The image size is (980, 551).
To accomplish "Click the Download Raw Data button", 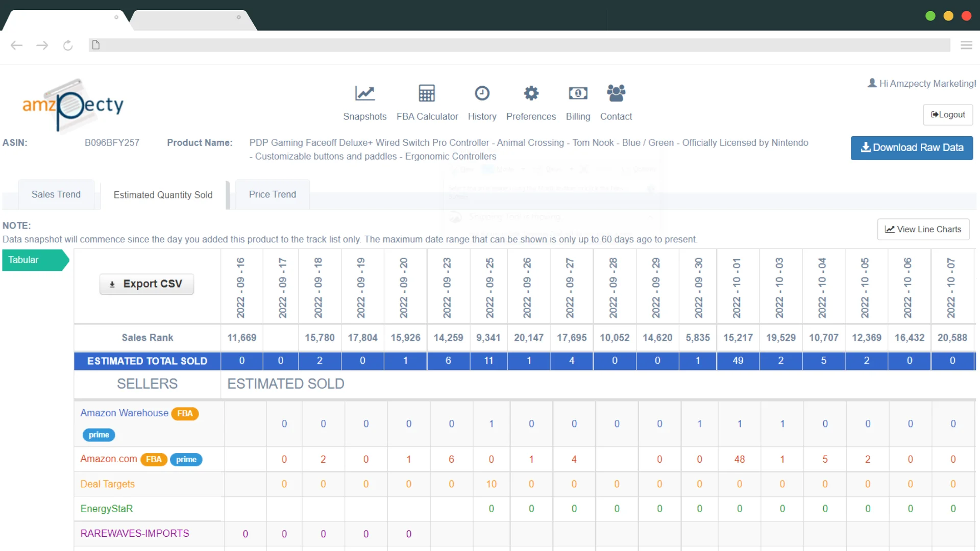I will click(911, 147).
